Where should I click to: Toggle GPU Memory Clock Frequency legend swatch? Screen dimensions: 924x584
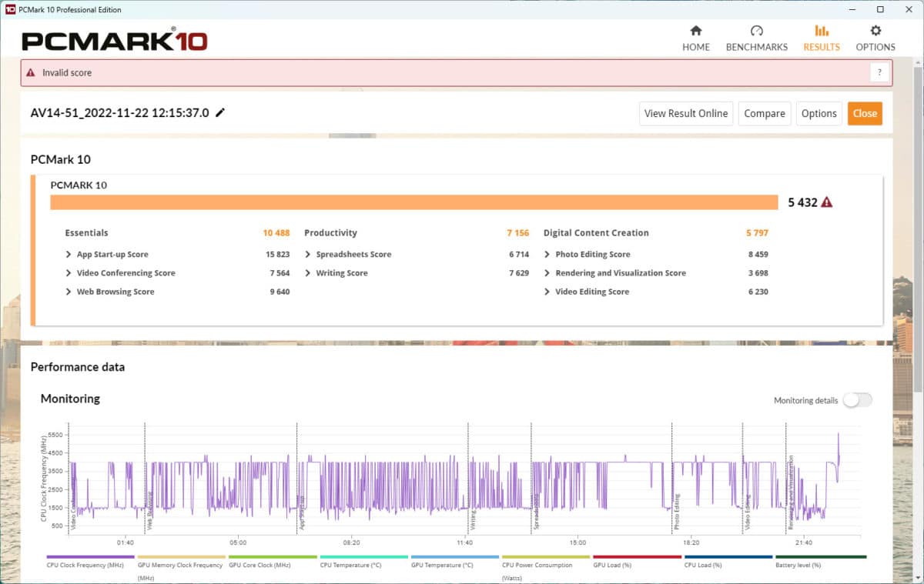tap(182, 556)
